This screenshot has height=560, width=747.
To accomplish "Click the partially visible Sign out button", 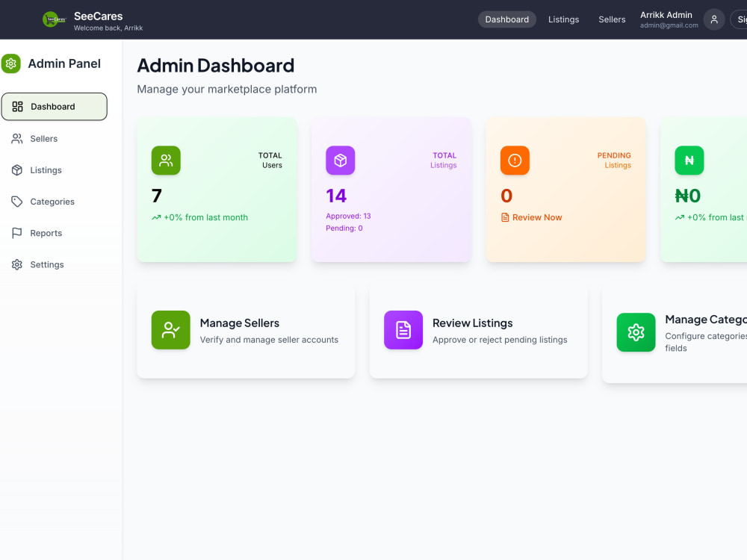I will point(739,19).
